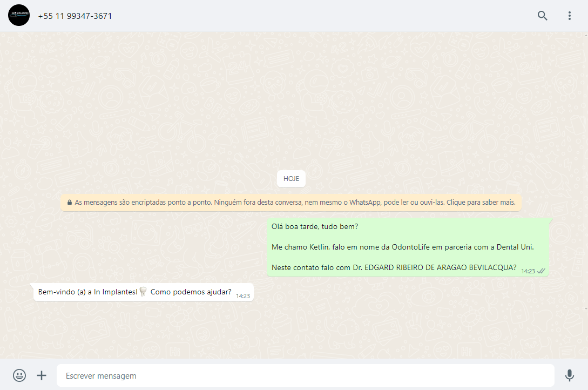Click scrollbar up arrow of chat area
The height and width of the screenshot is (390, 588).
pos(586,36)
